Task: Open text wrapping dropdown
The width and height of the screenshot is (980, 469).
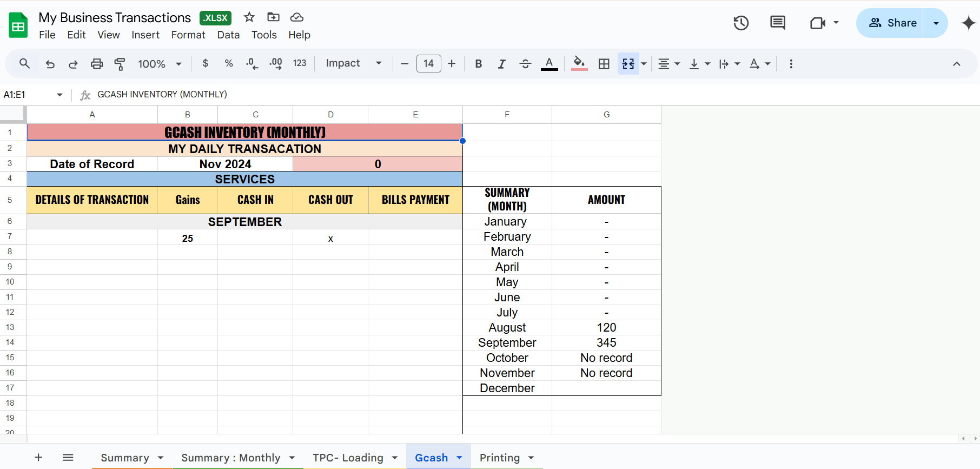Action: click(730, 64)
